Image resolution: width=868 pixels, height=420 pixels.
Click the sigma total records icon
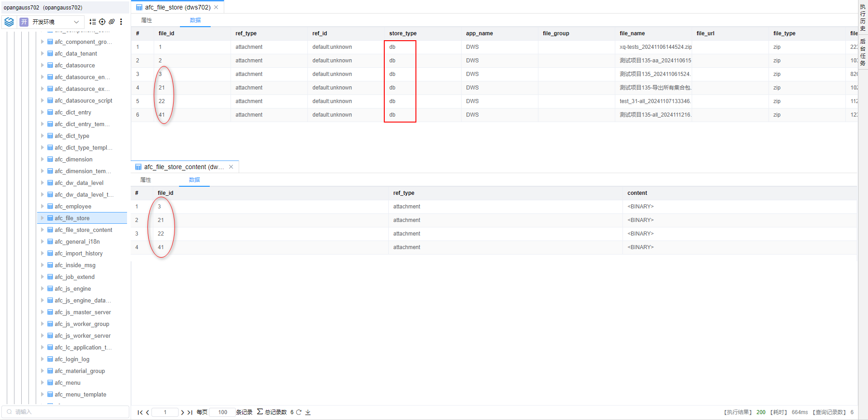tap(259, 412)
